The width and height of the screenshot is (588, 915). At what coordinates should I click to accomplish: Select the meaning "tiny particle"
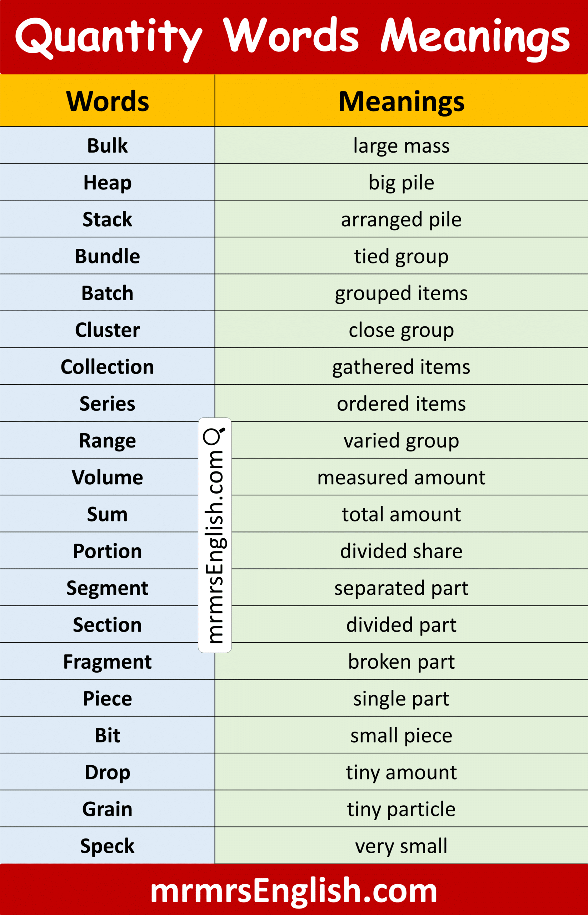click(401, 809)
